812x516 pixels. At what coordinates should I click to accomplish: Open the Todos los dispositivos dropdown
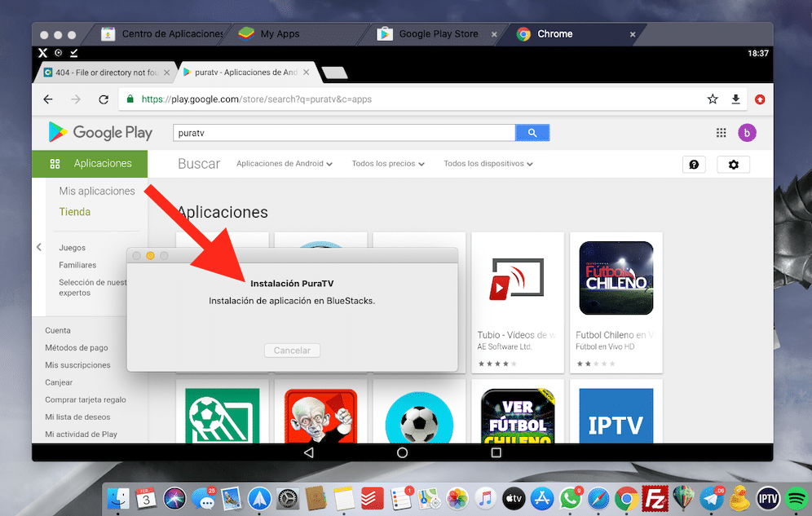(x=488, y=163)
